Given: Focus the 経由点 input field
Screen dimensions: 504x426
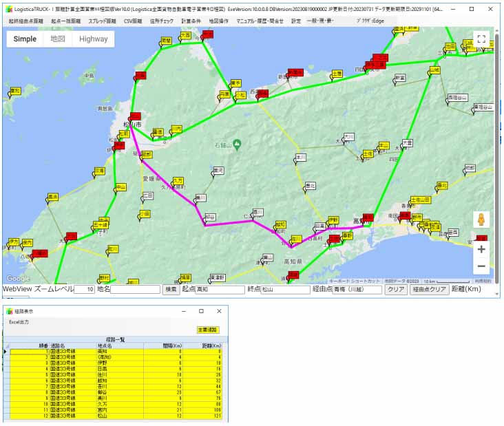Looking at the screenshot, I should 357,290.
